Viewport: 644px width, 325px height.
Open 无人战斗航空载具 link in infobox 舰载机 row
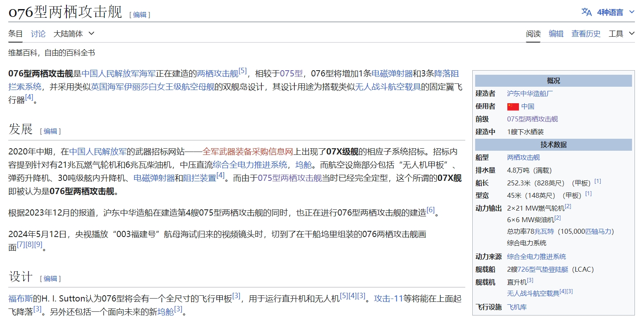(x=533, y=294)
